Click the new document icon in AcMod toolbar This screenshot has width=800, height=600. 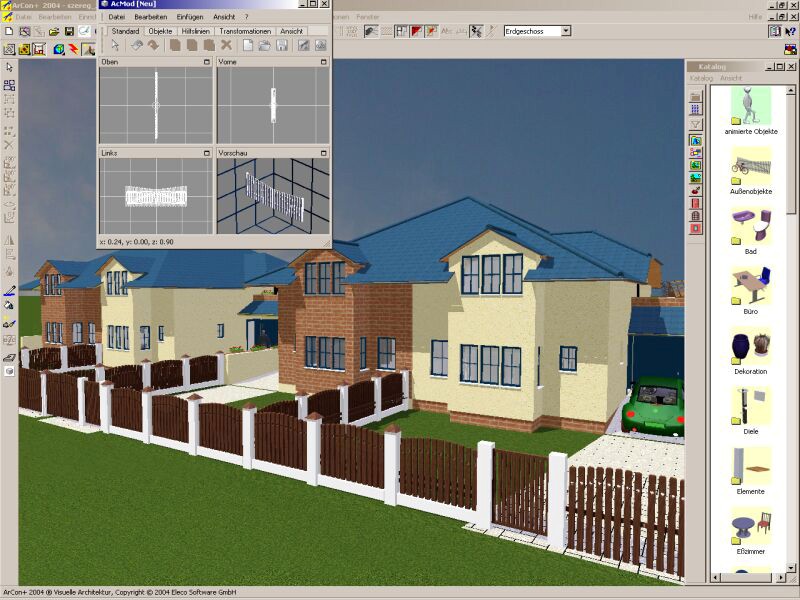coord(247,45)
